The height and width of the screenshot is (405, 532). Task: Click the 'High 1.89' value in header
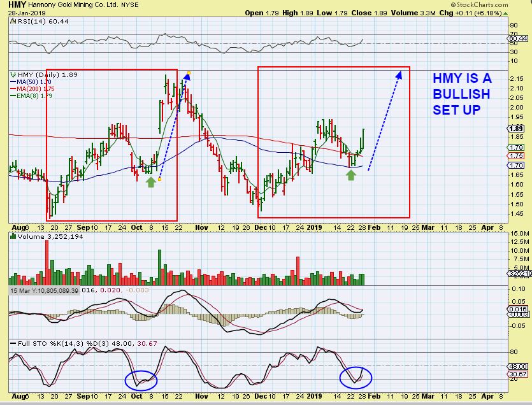(298, 13)
